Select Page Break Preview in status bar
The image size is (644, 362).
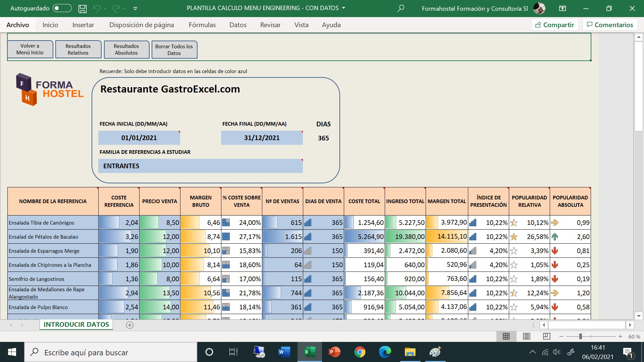pos(546,336)
